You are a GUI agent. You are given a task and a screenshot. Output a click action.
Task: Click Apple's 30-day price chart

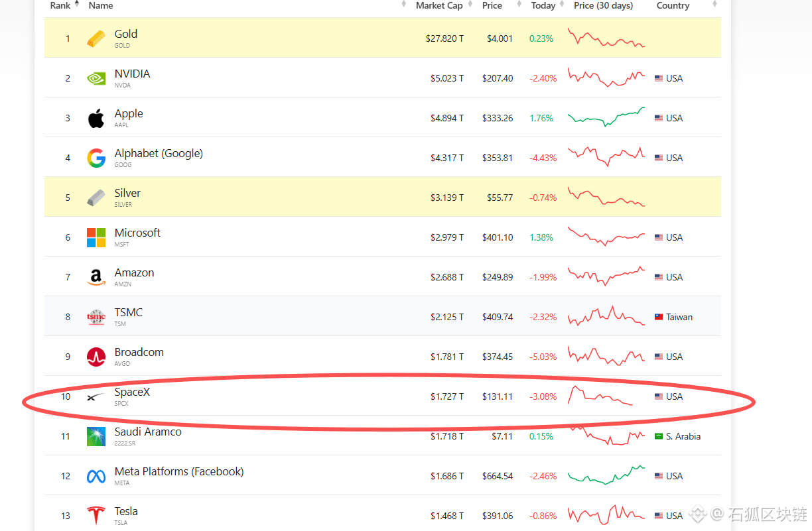[606, 117]
